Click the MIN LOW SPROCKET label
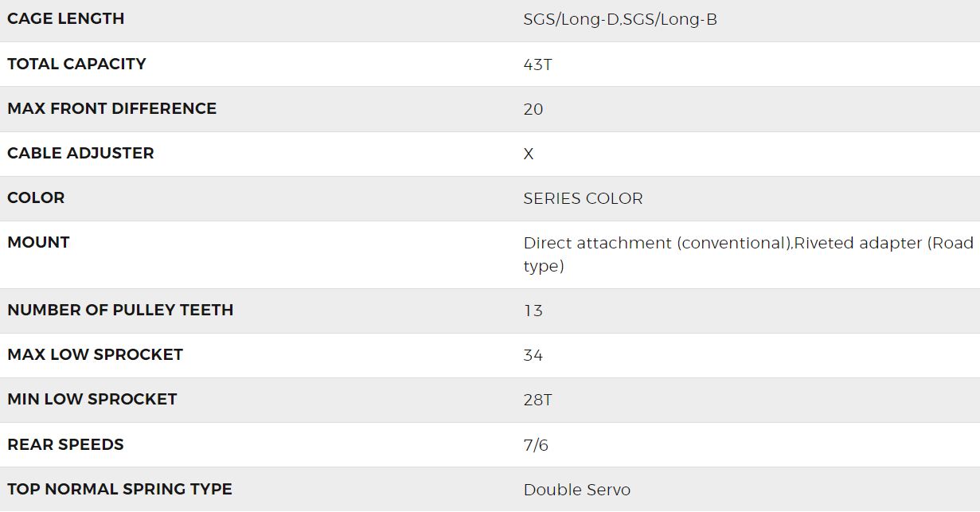This screenshot has width=980, height=512. tap(92, 399)
